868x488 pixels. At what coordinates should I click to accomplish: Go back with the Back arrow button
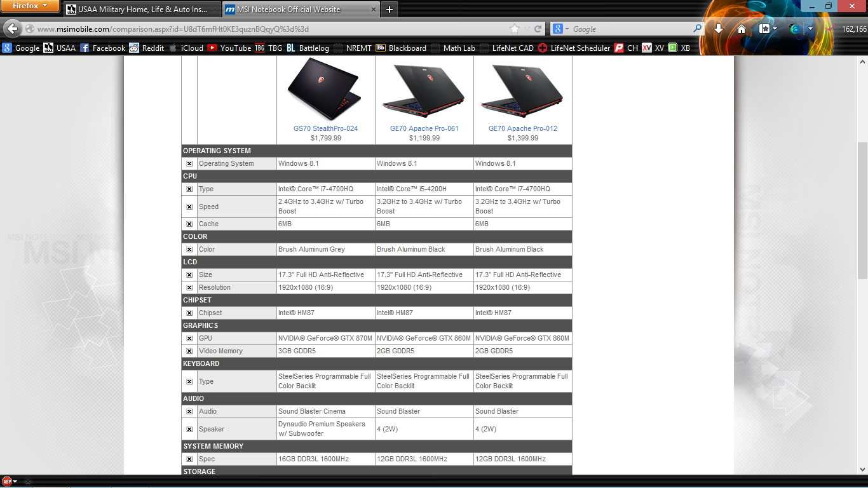pyautogui.click(x=12, y=29)
